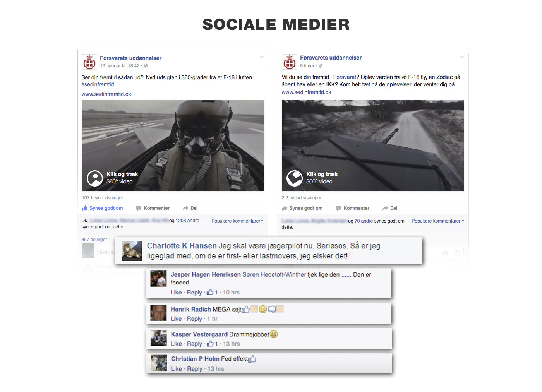Toggle Synes godt om on the left post
The width and height of the screenshot is (542, 392).
coord(103,208)
